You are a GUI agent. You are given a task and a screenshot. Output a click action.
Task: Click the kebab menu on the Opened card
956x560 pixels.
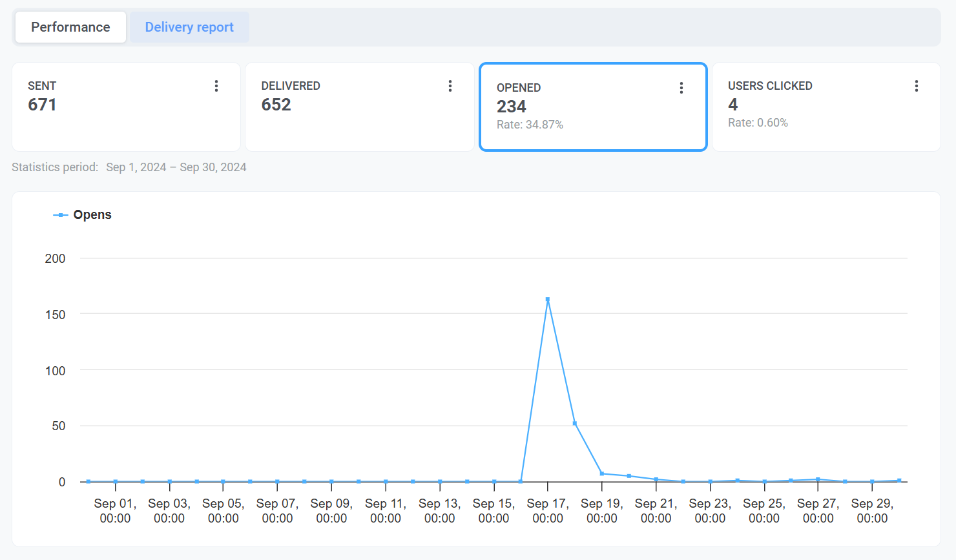[681, 88]
